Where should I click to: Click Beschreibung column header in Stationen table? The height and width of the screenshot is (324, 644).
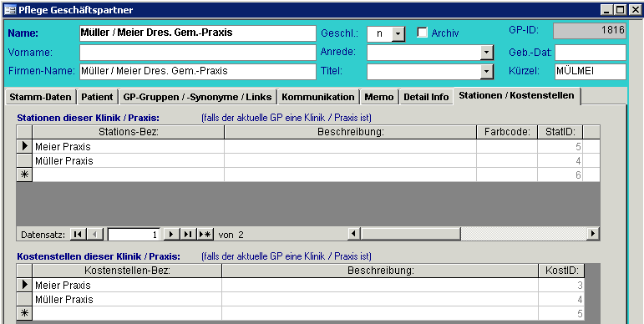point(350,132)
